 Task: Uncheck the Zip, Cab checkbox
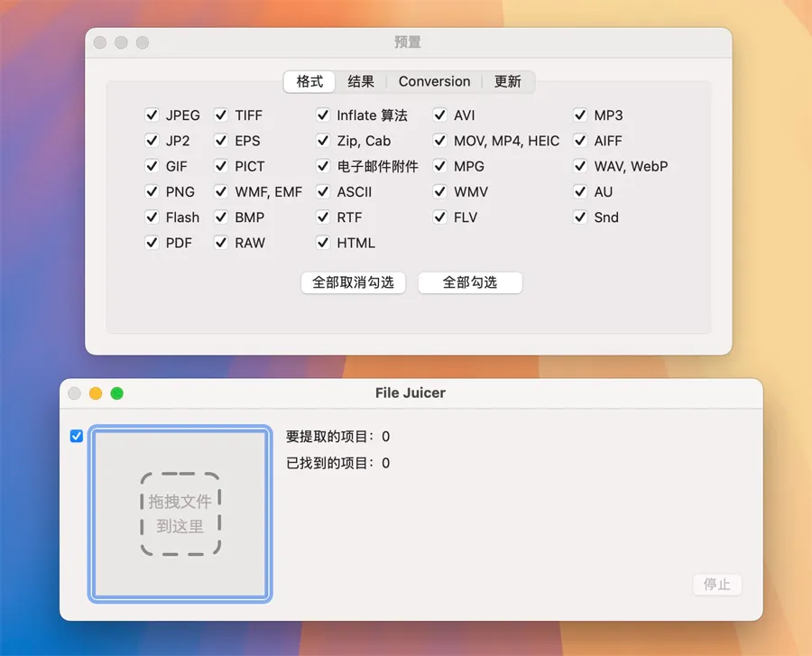point(323,141)
